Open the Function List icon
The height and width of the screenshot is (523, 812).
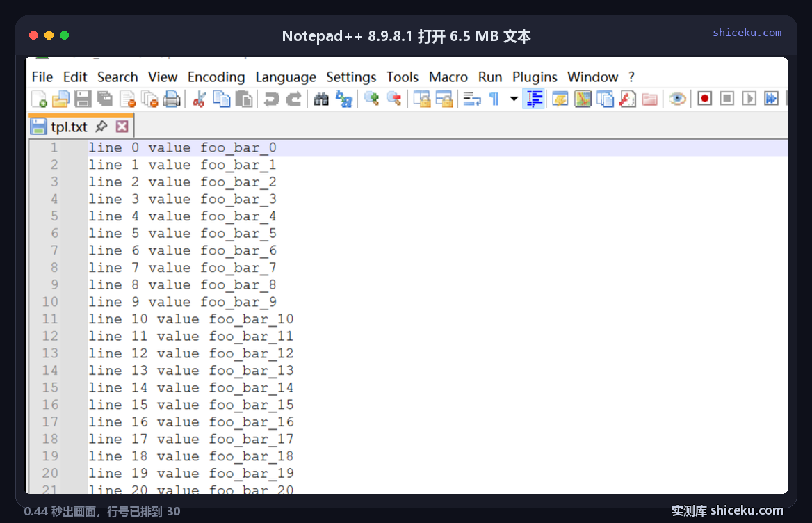[x=627, y=98]
